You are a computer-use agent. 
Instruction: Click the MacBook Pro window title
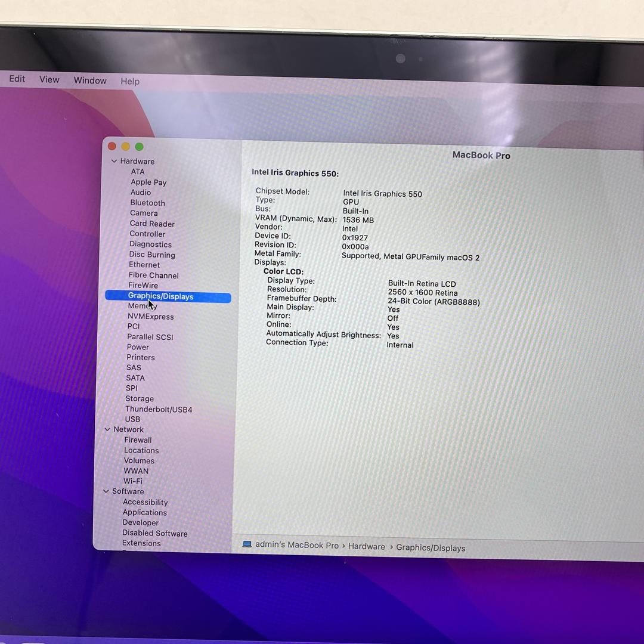481,155
